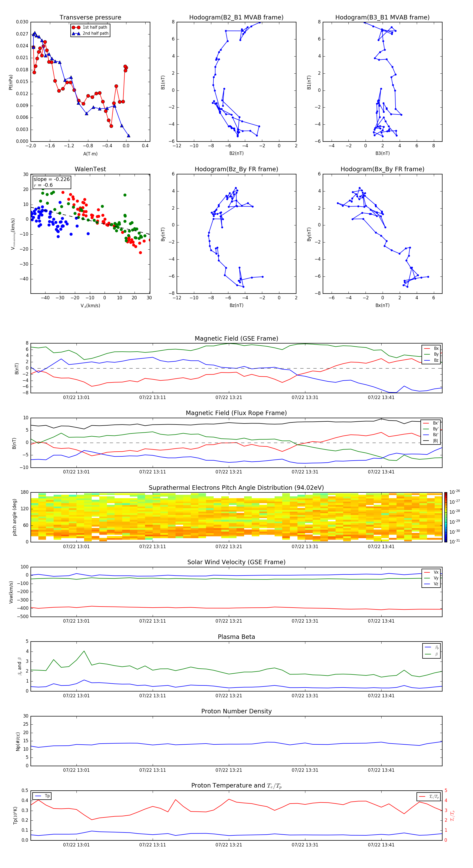The width and height of the screenshot is (473, 868).
Task: Click the 'WalenTest' plot title
Action: coord(90,169)
